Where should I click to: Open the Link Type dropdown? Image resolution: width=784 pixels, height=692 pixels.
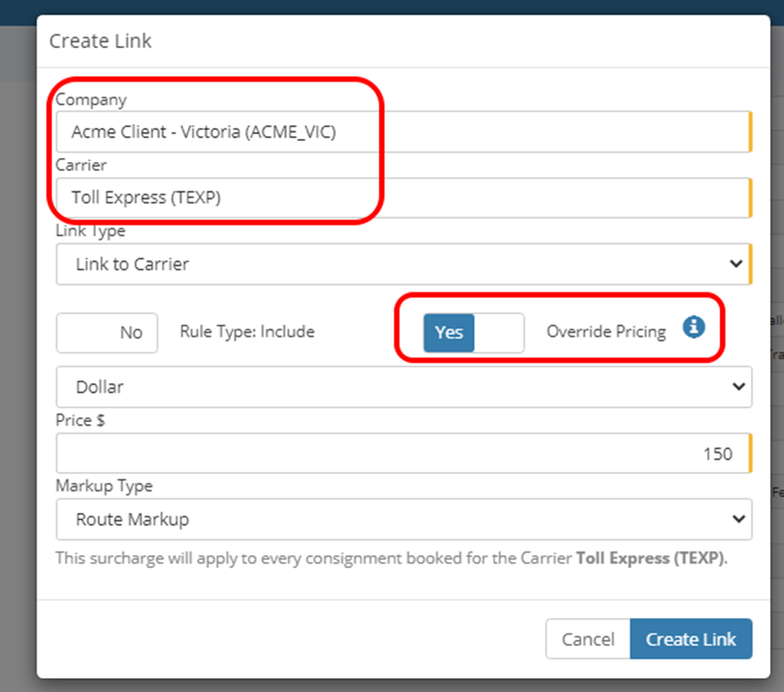coord(404,264)
